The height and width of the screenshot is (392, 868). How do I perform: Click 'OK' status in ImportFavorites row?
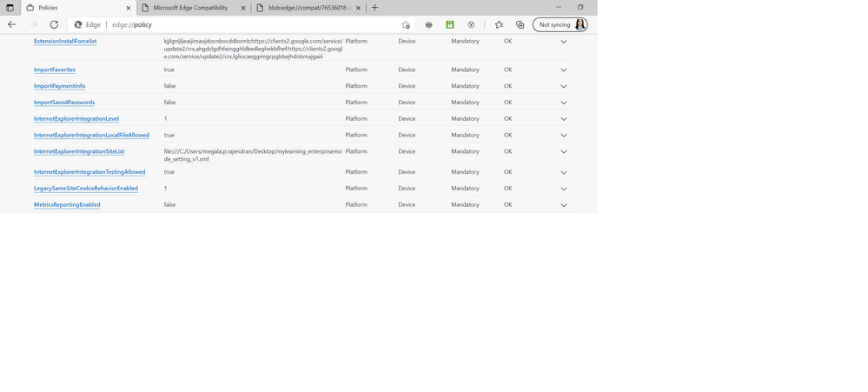coord(507,70)
